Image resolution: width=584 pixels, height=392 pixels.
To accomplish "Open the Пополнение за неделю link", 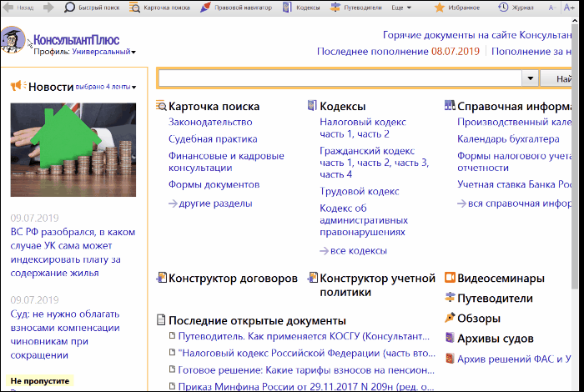I will click(x=531, y=52).
